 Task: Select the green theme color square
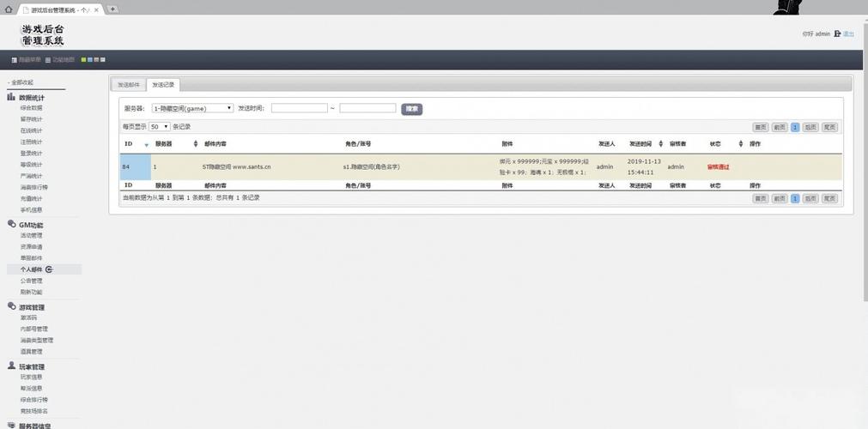click(x=83, y=60)
